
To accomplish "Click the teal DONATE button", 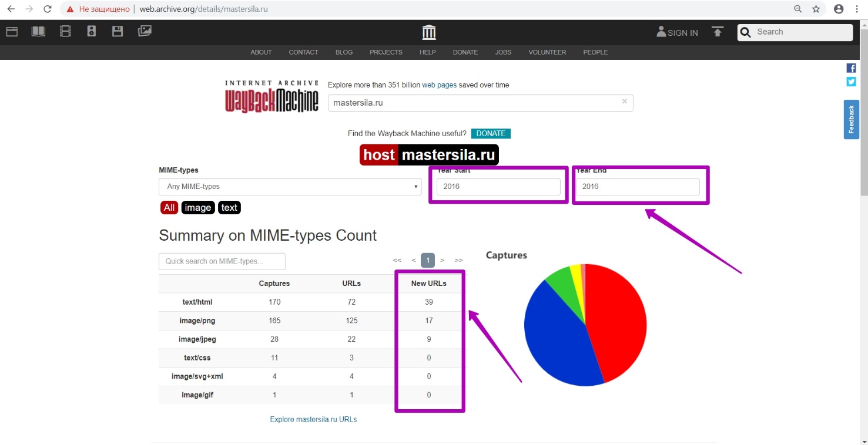I will 491,133.
